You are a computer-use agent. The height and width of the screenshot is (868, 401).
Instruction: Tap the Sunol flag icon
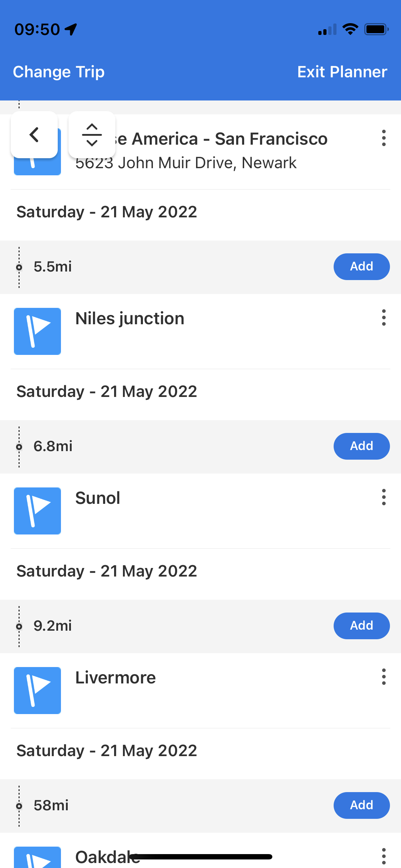click(37, 511)
